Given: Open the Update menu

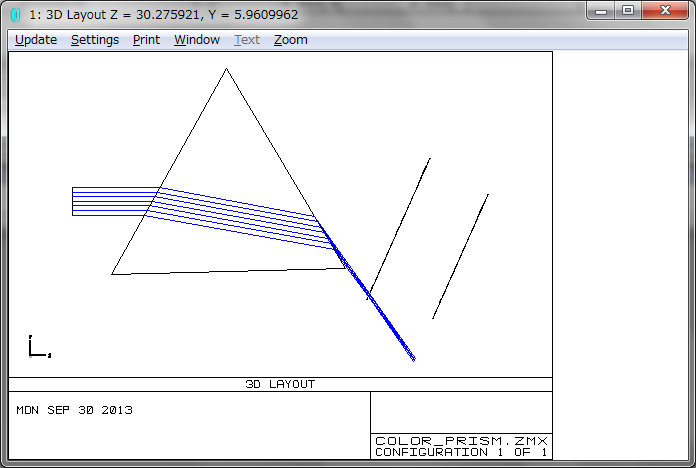Looking at the screenshot, I should pyautogui.click(x=36, y=40).
